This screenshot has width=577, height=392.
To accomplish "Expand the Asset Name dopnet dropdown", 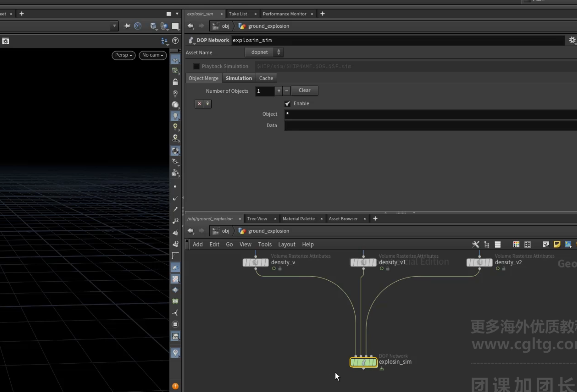I will (x=264, y=52).
